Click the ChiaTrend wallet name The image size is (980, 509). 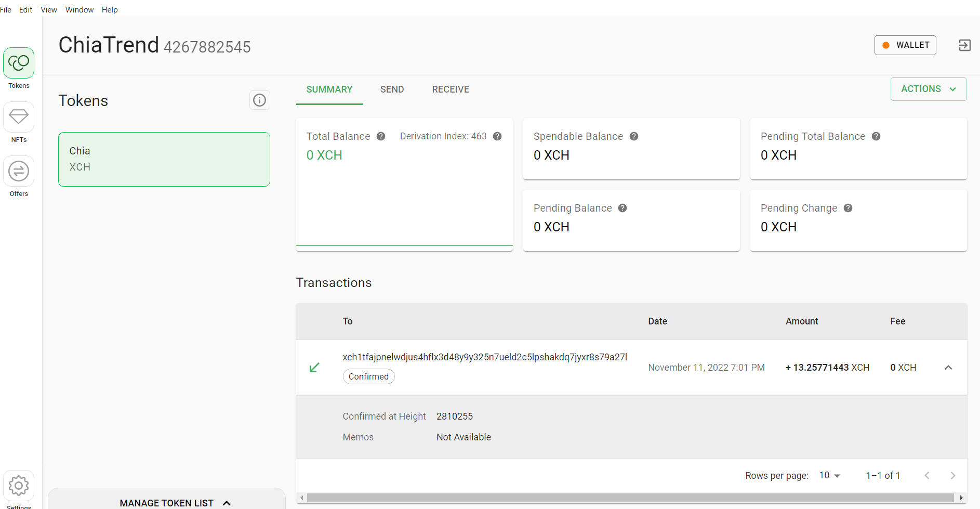pos(109,45)
